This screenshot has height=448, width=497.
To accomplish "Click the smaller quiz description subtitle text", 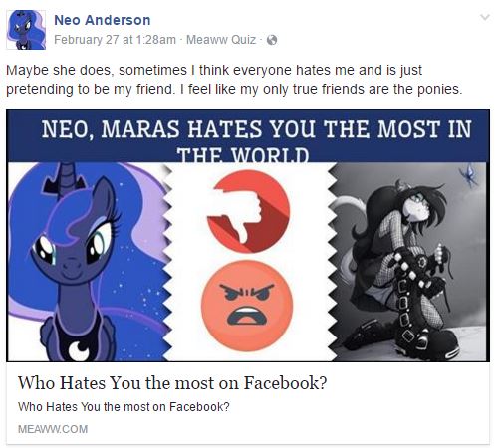I will pyautogui.click(x=124, y=407).
